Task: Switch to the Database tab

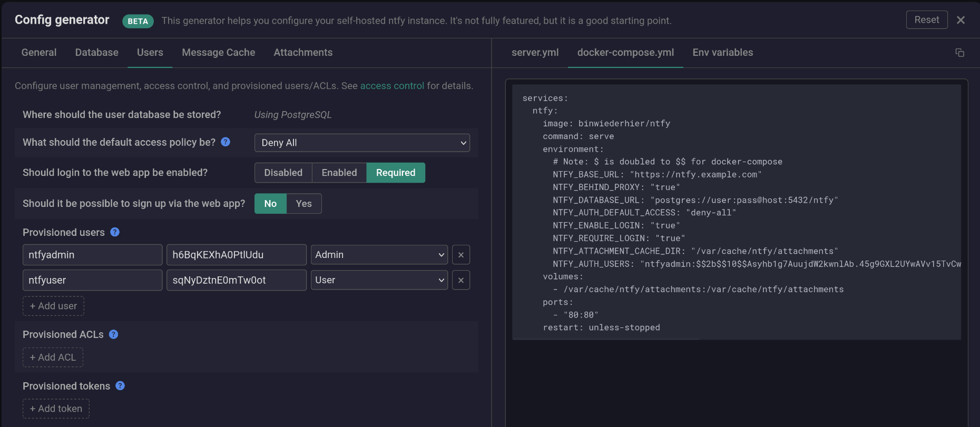Action: point(97,53)
